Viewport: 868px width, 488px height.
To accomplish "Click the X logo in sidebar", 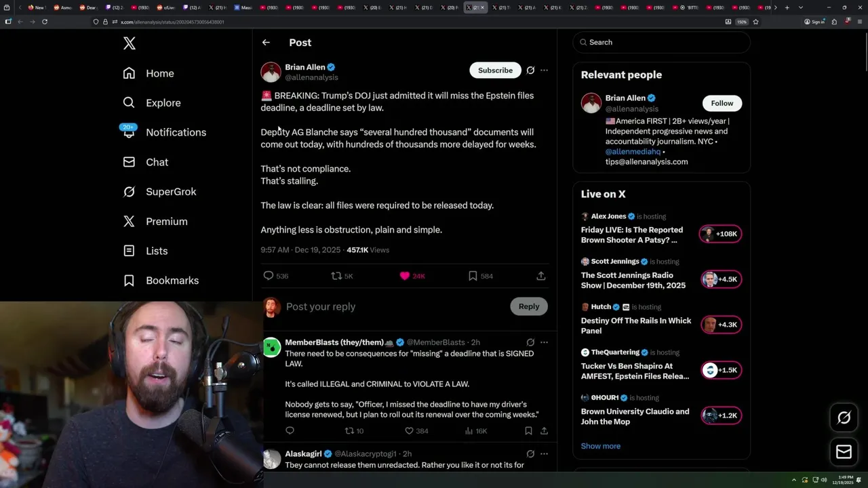I will (130, 43).
